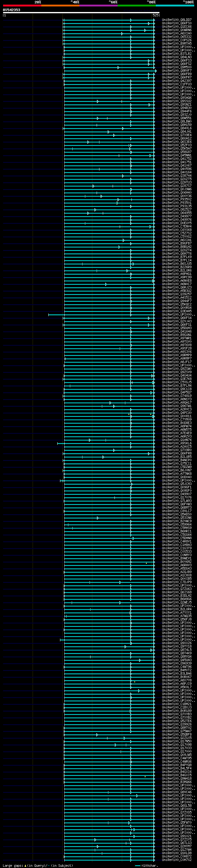This screenshot has height=868, width=197.
Task: Click the green ~80% identity legend segment
Action: point(137,6)
